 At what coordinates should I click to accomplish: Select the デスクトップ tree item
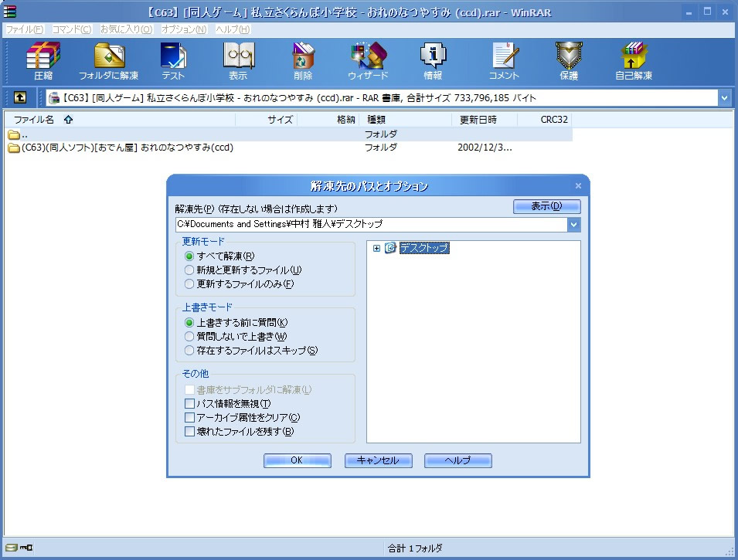pos(424,248)
